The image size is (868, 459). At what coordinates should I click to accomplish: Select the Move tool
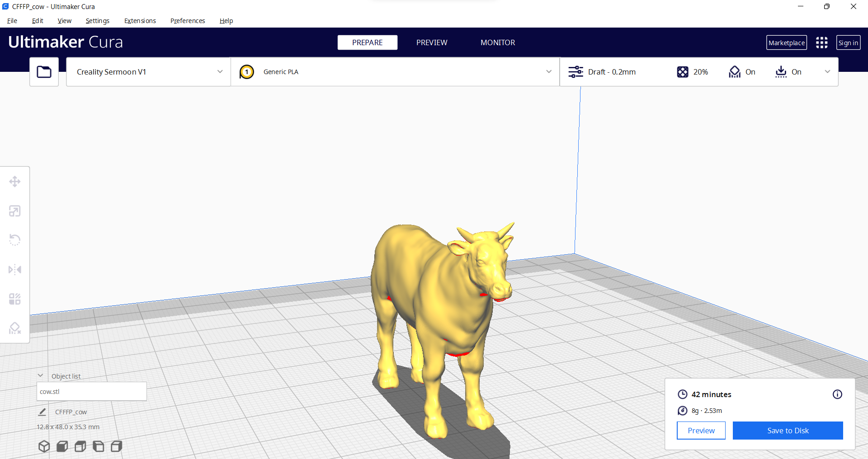click(x=15, y=181)
